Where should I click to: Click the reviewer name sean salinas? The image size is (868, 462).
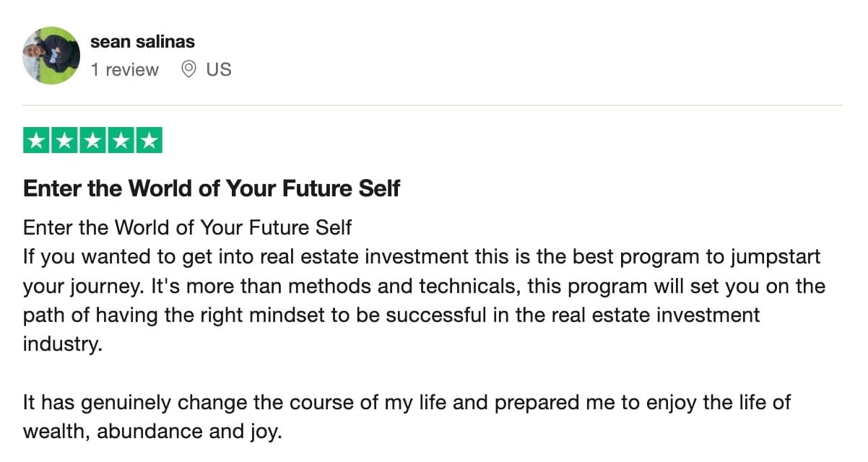pyautogui.click(x=142, y=42)
